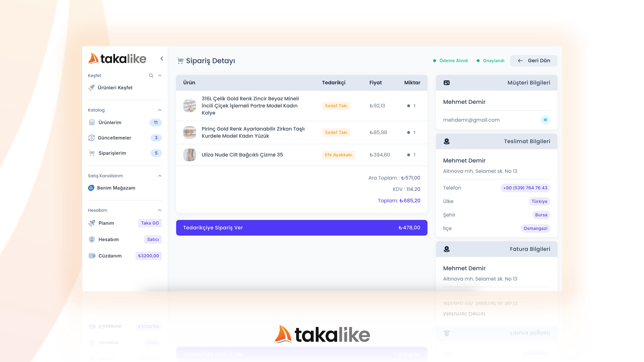This screenshot has width=644, height=362.
Task: Collapse the Keşfet section
Action: tap(160, 75)
